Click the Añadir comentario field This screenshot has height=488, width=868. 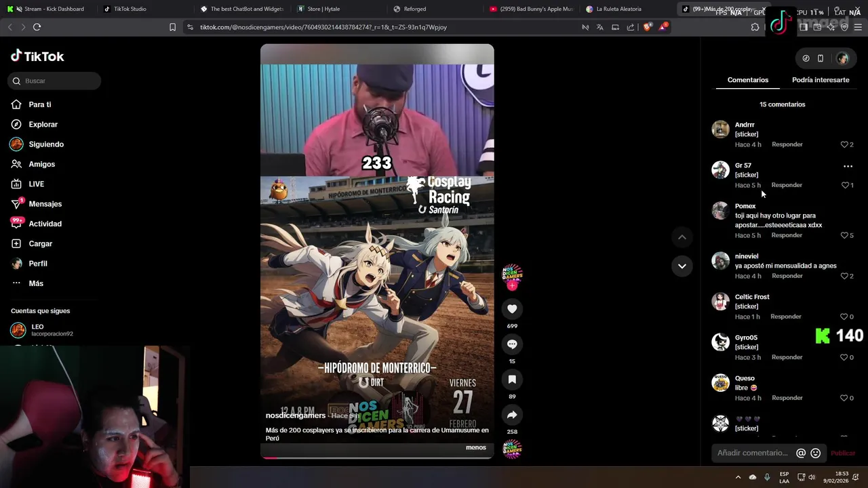753,453
